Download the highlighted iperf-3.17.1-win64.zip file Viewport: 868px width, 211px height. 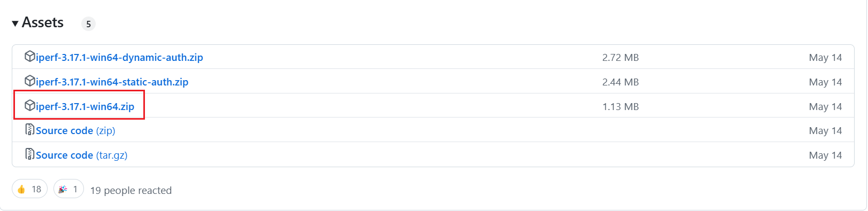85,106
